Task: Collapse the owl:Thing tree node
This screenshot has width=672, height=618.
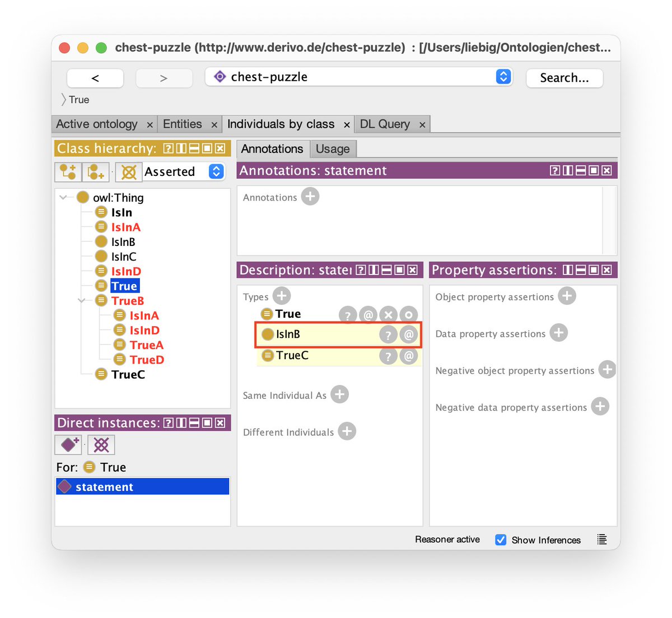Action: pos(63,197)
